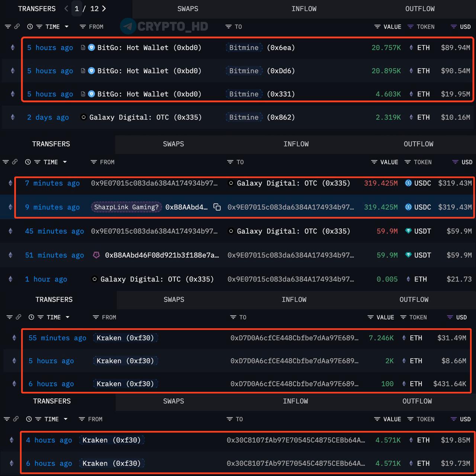476x476 pixels.
Task: Open TIME sort caret above the 4 hours ago row
Action: pos(65,419)
